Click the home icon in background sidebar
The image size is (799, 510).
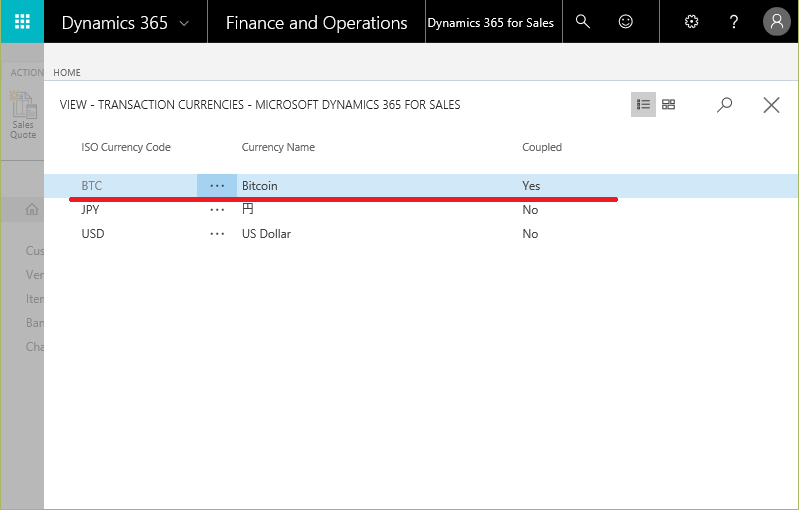(32, 209)
